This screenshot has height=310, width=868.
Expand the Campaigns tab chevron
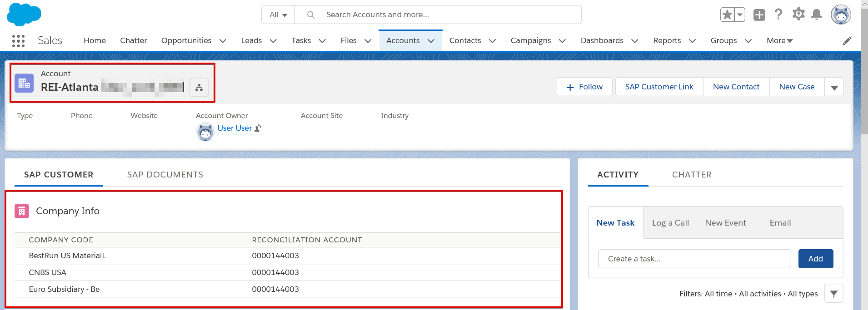tap(562, 41)
